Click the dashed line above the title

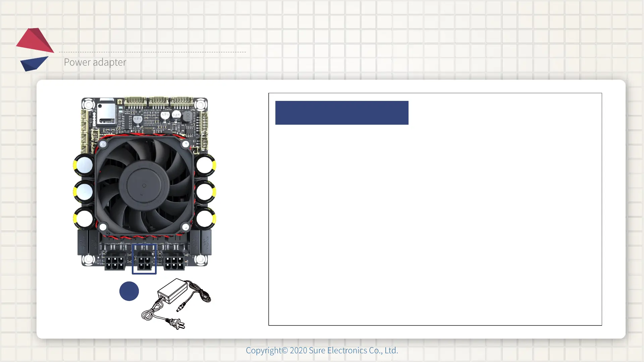point(152,52)
